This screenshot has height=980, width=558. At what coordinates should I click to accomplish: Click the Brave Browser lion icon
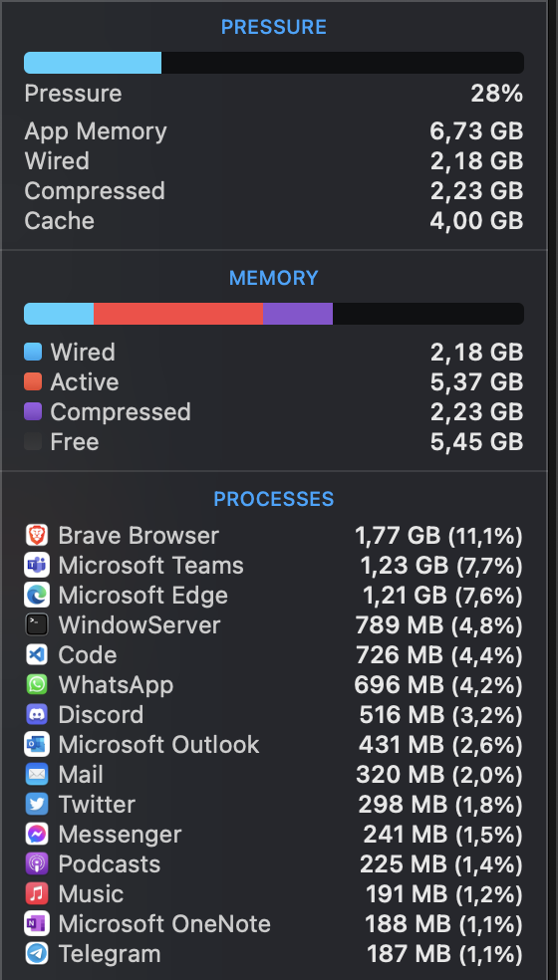(x=37, y=536)
